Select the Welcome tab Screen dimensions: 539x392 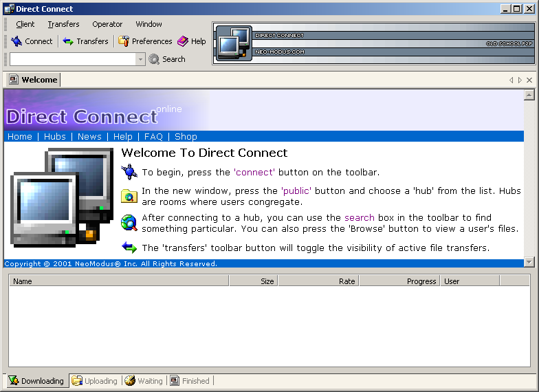33,80
